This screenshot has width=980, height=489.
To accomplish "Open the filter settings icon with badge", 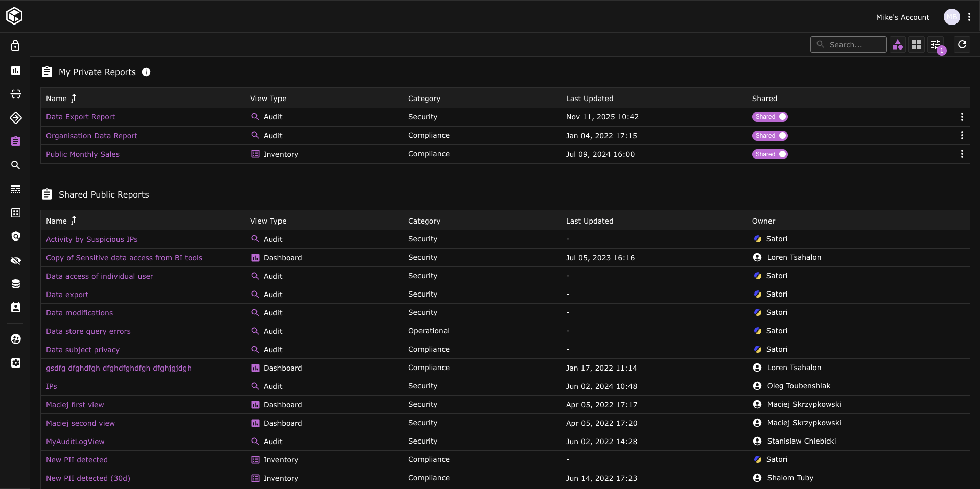I will (936, 44).
